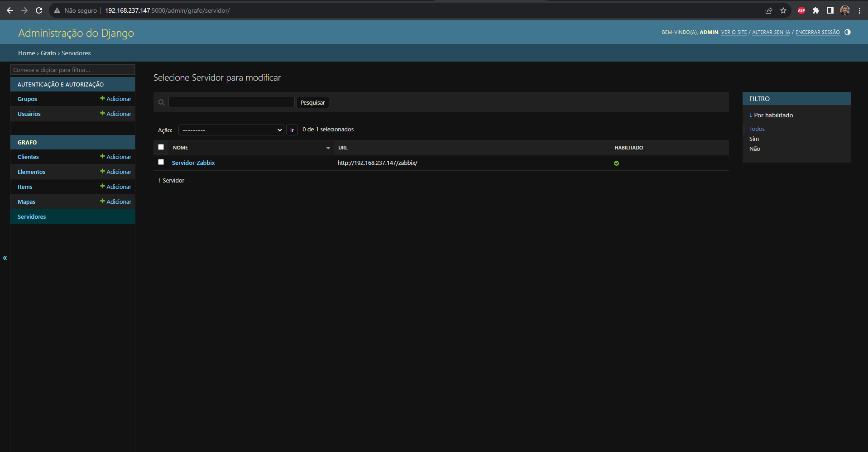The image size is (868, 452).
Task: Click the plus Adicionar for Mapas
Action: pyautogui.click(x=116, y=202)
